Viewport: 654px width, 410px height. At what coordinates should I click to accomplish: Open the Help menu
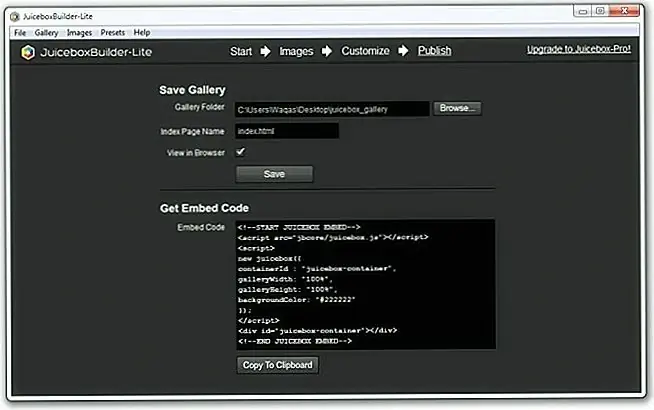pyautogui.click(x=141, y=33)
